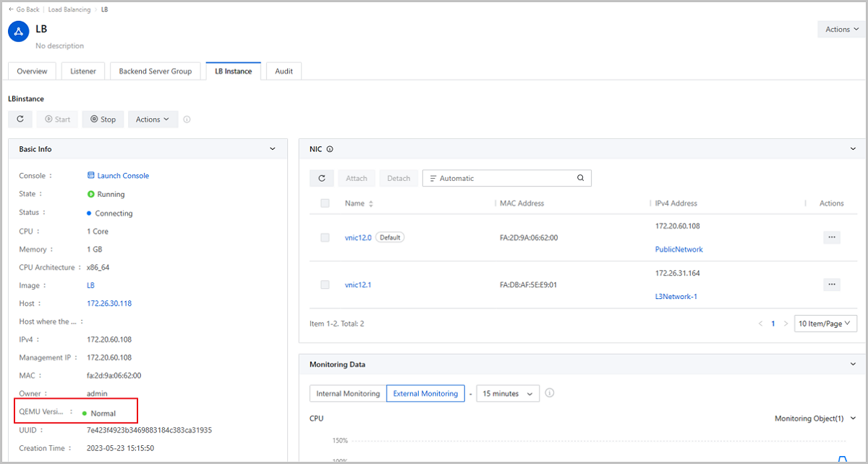
Task: Open the Backend Server Group tab
Action: pyautogui.click(x=156, y=71)
